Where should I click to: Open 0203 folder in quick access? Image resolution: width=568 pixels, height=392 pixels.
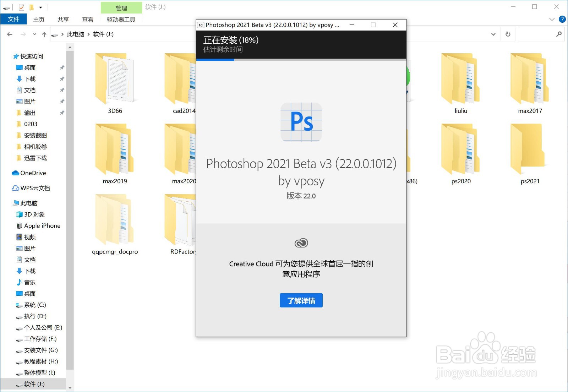point(30,124)
